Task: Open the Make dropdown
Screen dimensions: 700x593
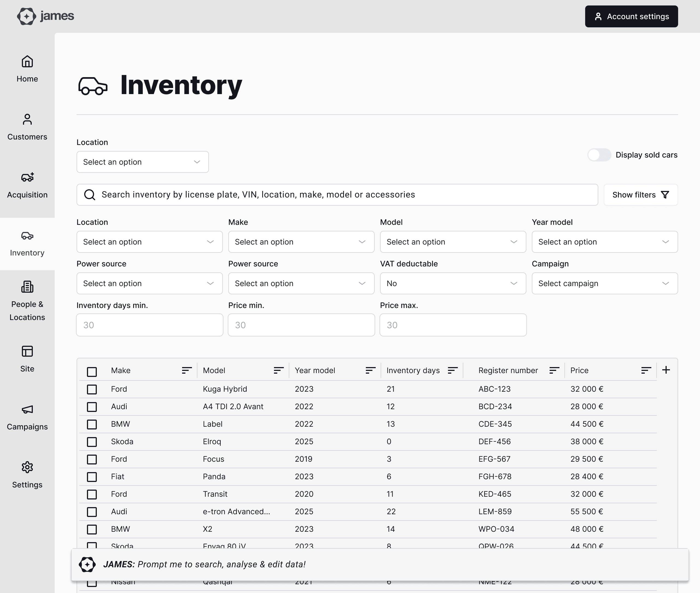Action: tap(301, 242)
